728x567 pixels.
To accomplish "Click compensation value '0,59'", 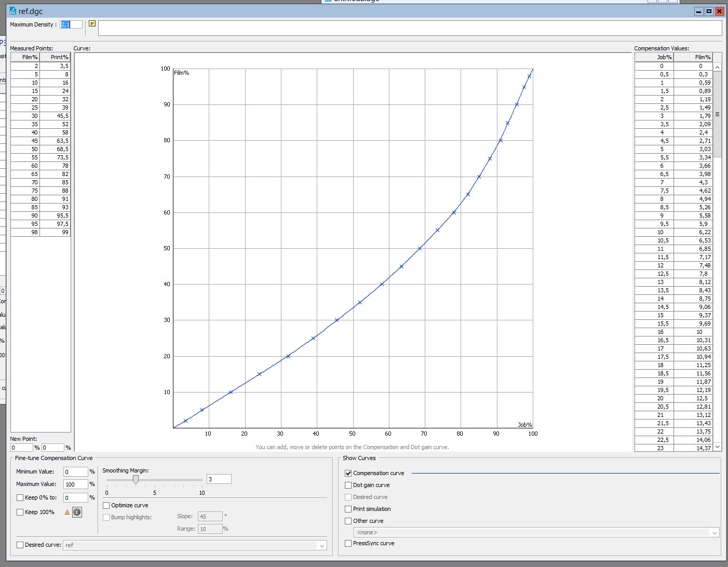I will (693, 83).
